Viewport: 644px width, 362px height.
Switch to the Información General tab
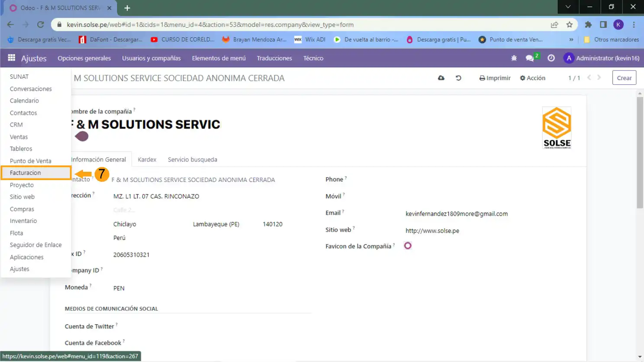point(99,159)
